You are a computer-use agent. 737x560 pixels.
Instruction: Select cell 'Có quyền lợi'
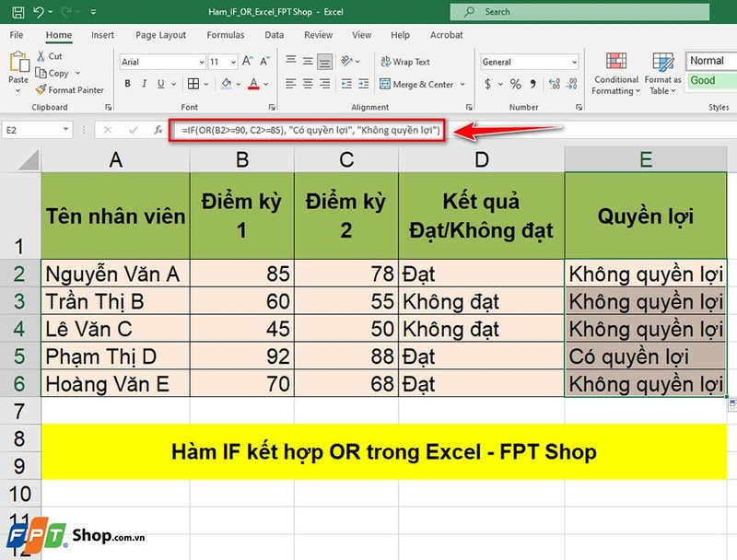pyautogui.click(x=646, y=356)
